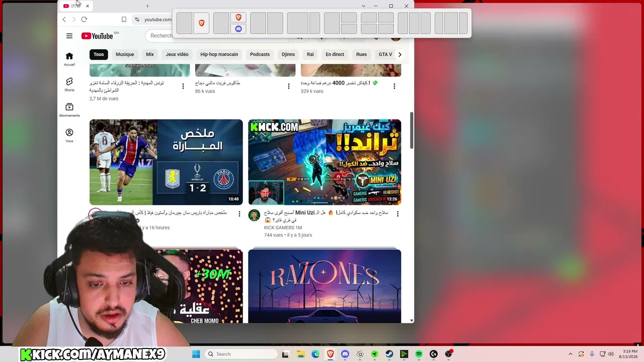
Task: Select the Tous filter chip
Action: (99, 54)
